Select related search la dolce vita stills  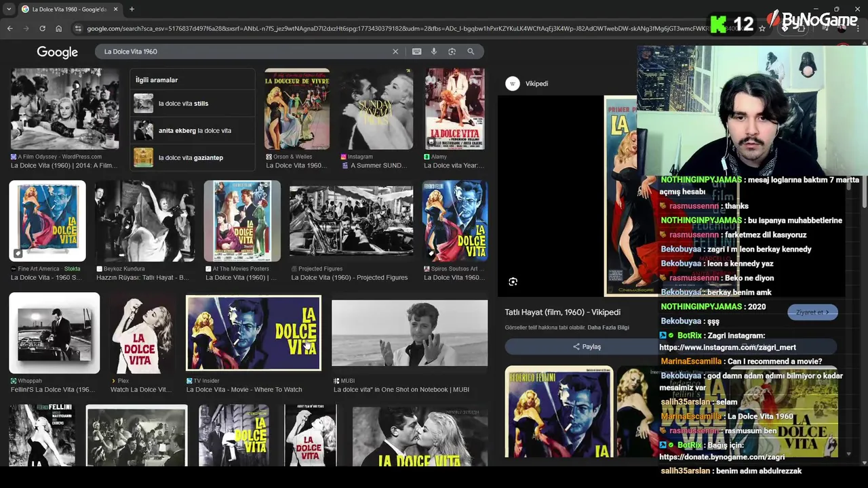click(x=193, y=103)
